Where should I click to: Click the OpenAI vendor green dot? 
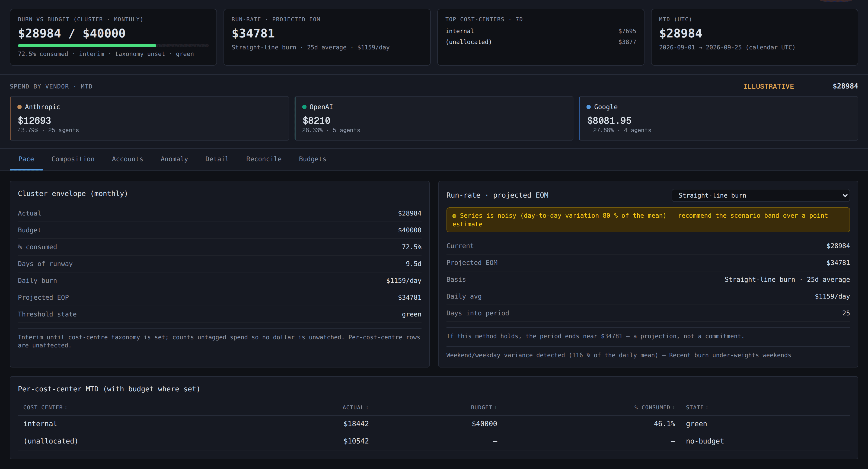coord(304,107)
